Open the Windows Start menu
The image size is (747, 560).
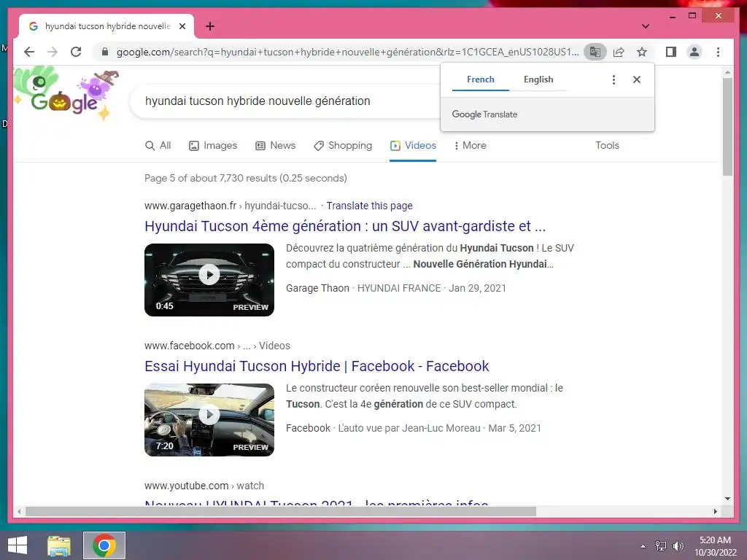pyautogui.click(x=18, y=545)
